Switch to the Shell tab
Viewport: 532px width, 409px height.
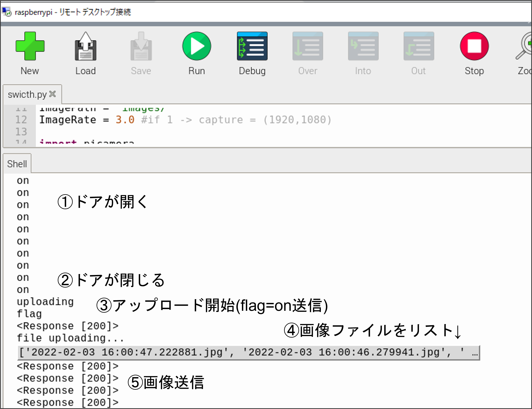[x=17, y=164]
